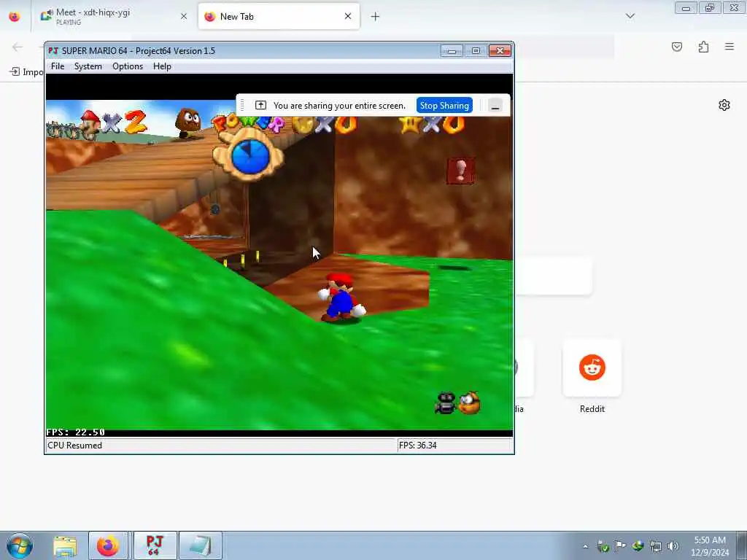747x560 pixels.
Task: Open the Notepad taskbar icon
Action: (x=200, y=545)
